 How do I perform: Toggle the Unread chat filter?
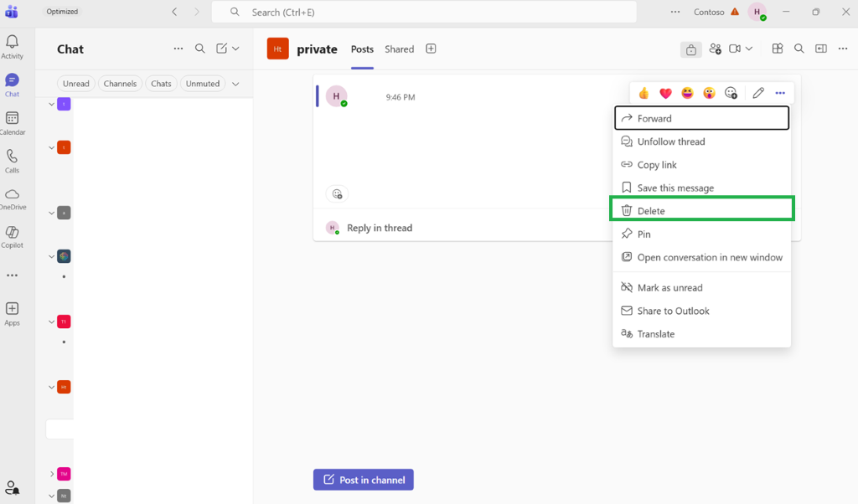tap(76, 84)
